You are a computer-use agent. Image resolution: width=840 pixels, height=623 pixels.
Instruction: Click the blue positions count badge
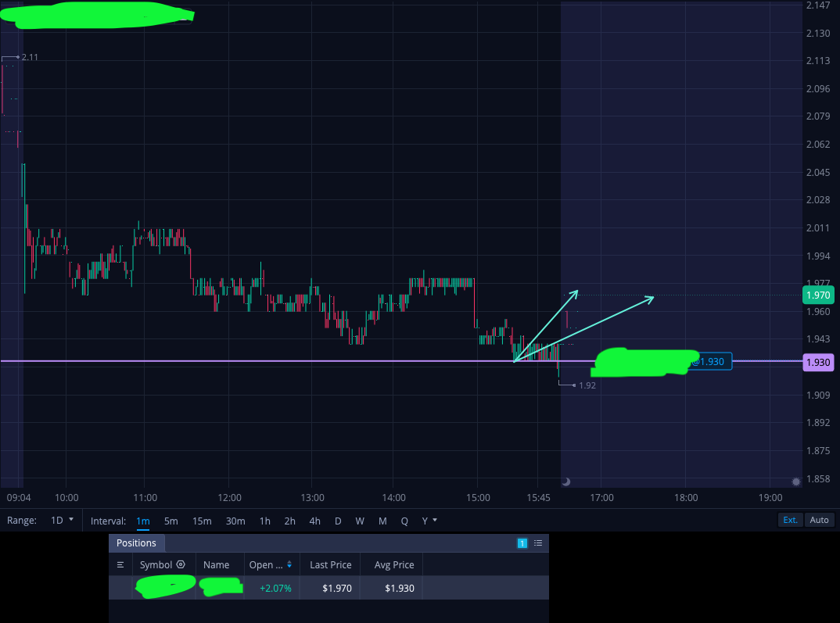click(522, 543)
